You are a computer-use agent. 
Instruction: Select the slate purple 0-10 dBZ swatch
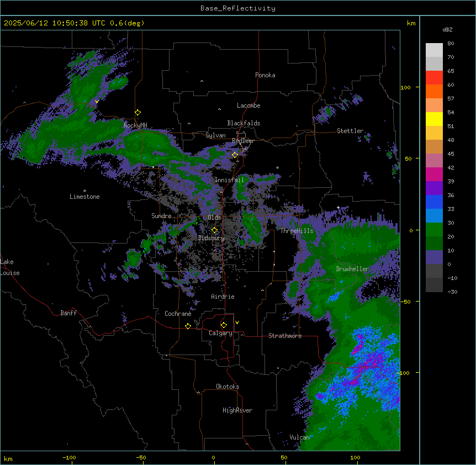point(434,257)
